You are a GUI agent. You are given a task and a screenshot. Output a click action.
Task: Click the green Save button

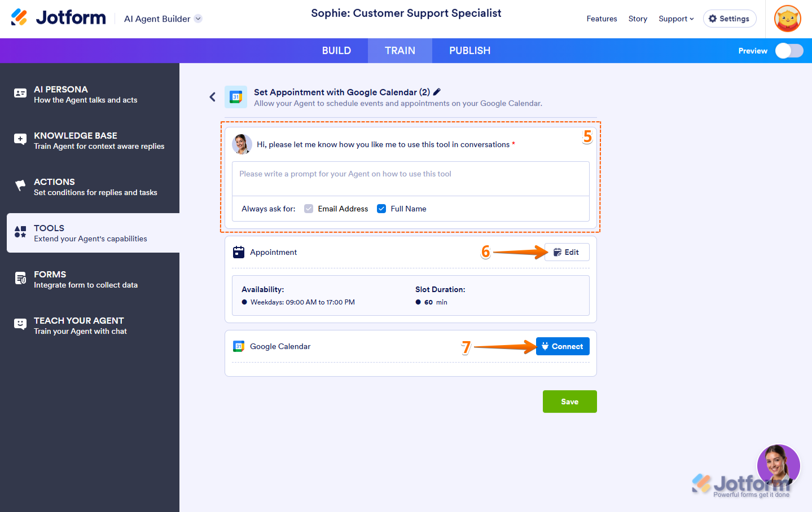569,401
